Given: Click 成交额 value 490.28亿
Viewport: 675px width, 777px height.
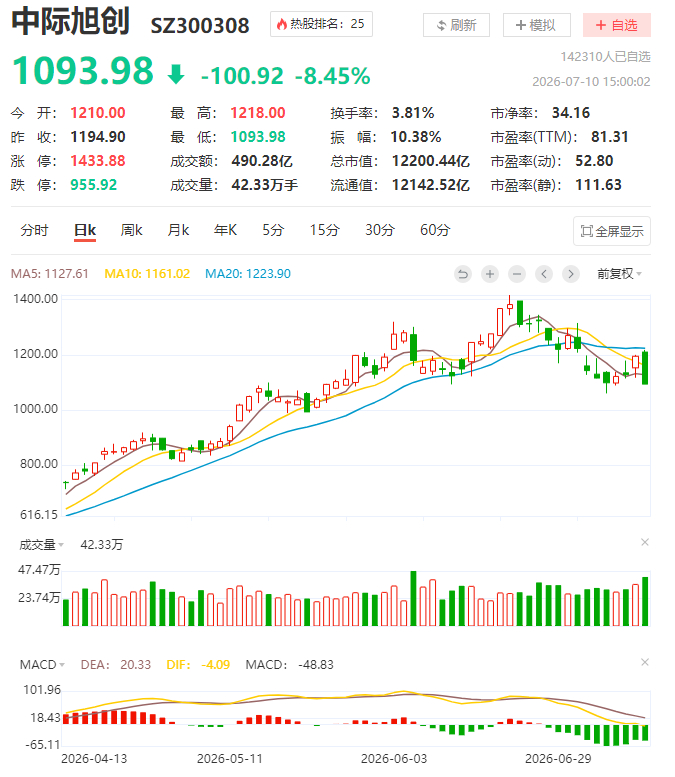Looking at the screenshot, I should tap(262, 161).
